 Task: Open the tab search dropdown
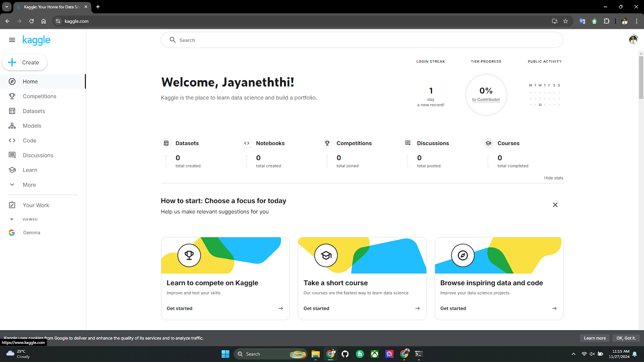tap(6, 7)
